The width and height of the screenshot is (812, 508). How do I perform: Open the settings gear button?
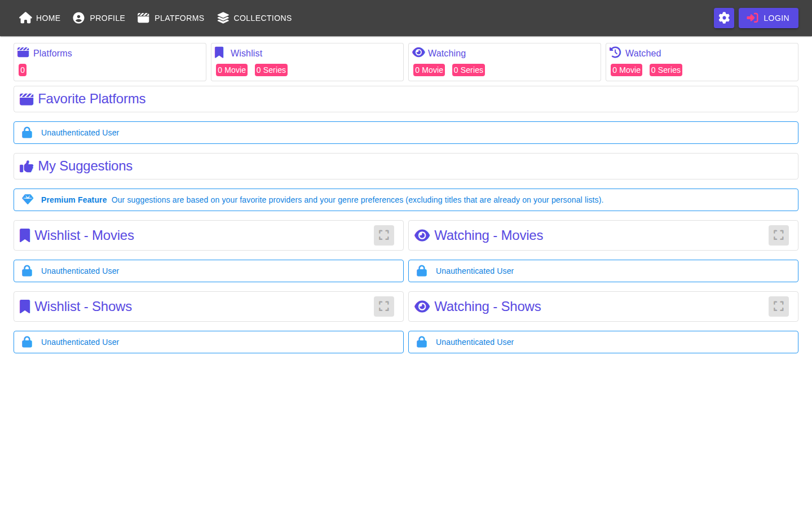[724, 18]
